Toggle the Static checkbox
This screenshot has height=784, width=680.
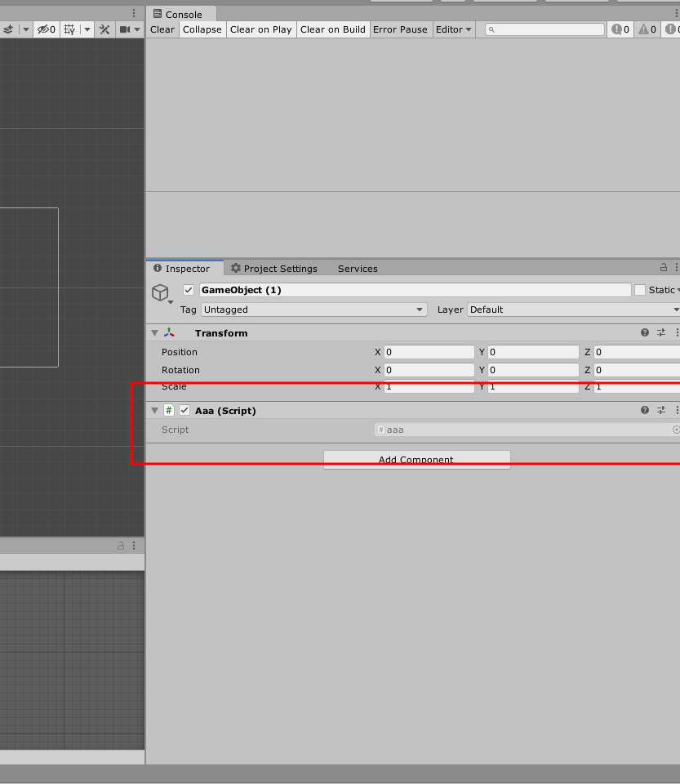point(640,290)
